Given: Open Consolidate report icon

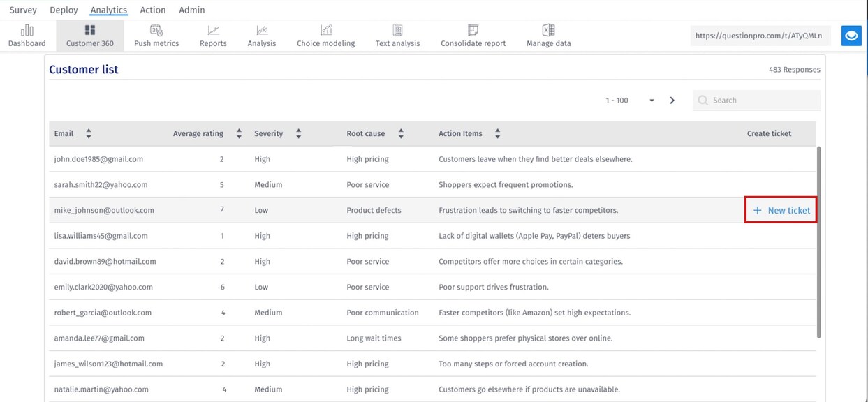Looking at the screenshot, I should (x=473, y=30).
